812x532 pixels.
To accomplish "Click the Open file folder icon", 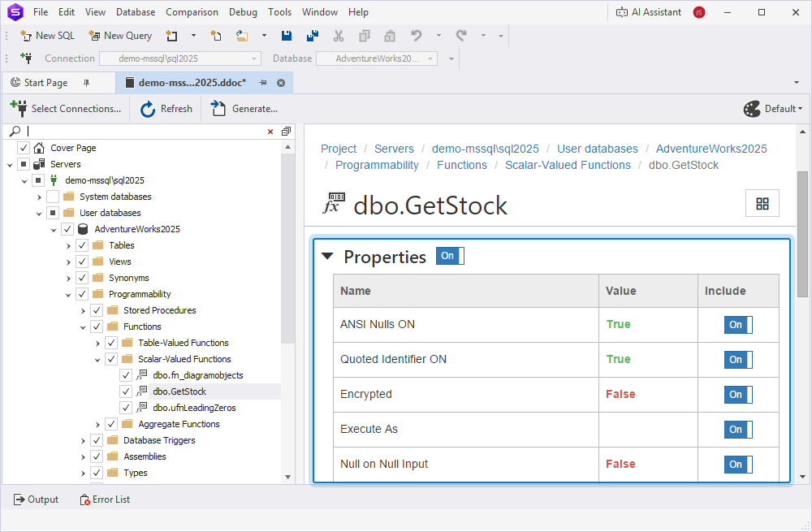I will click(242, 36).
